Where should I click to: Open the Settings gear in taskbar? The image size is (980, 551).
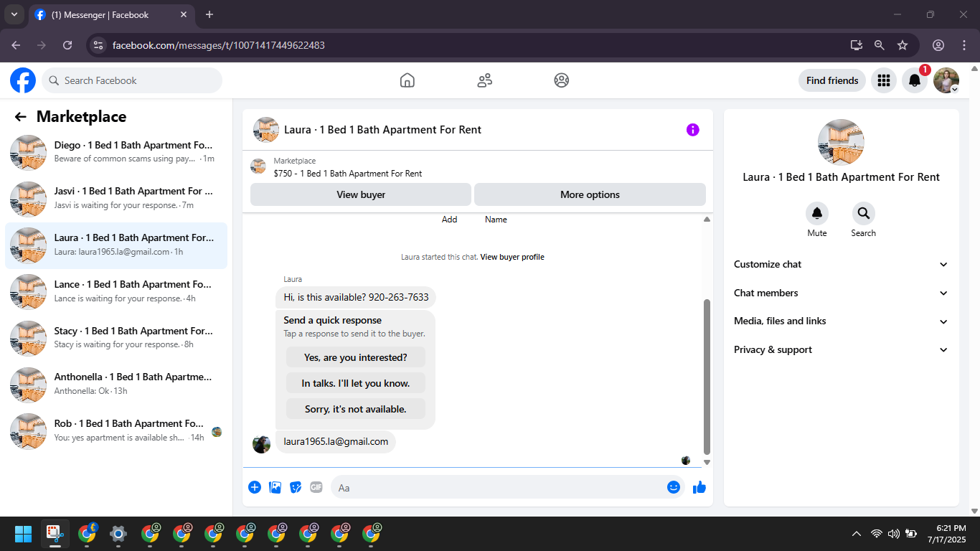pos(118,534)
